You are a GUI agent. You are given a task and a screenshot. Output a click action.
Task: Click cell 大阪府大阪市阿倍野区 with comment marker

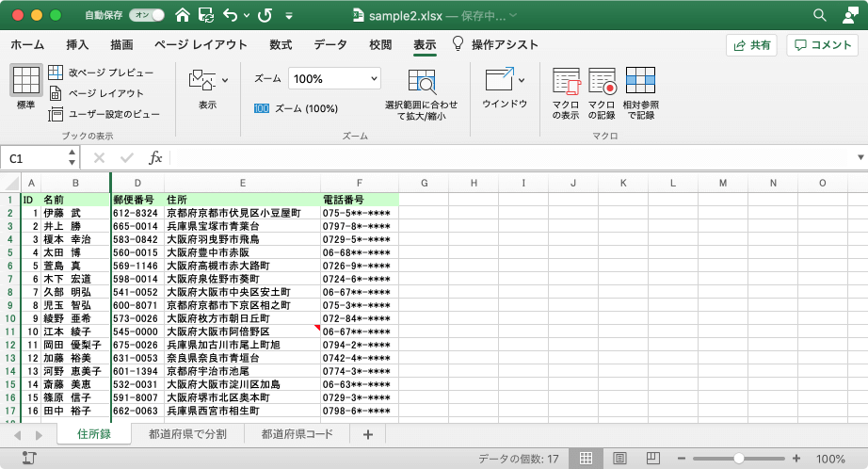[x=243, y=332]
